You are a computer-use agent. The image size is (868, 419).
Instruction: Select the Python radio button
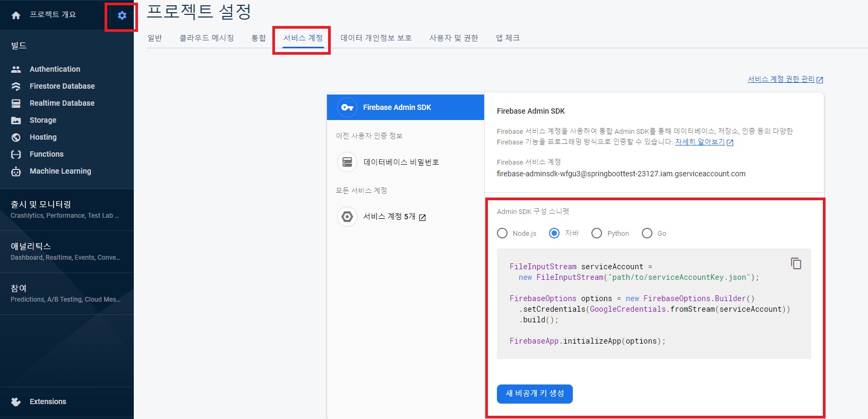coord(597,233)
